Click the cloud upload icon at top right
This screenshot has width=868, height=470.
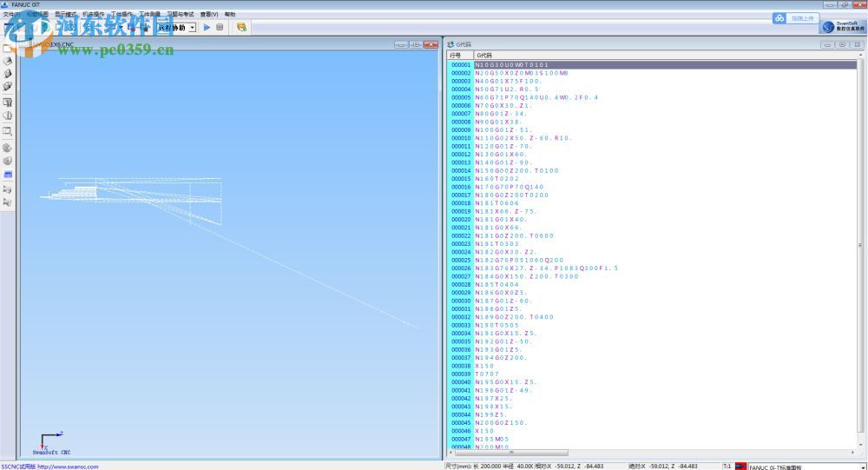(779, 18)
